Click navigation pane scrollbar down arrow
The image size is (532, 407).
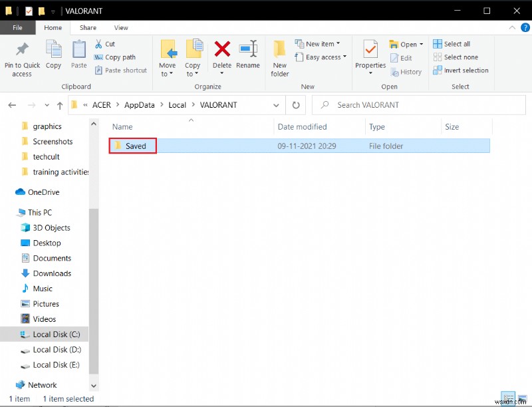tap(94, 386)
